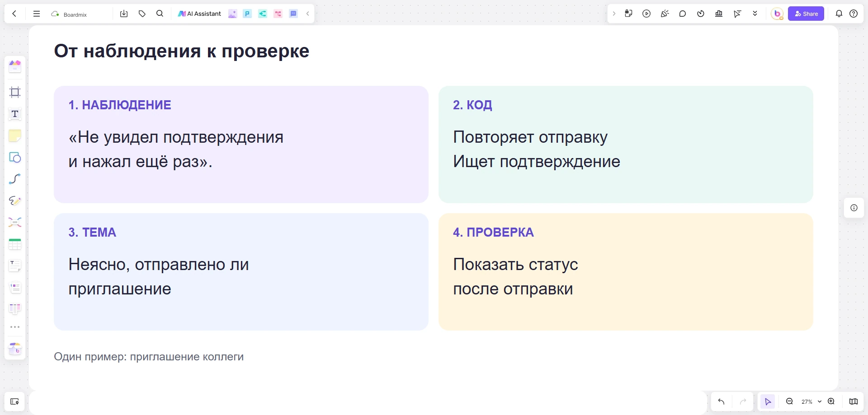Click the blue P AI tool icon
868x415 pixels.
[x=247, y=14]
